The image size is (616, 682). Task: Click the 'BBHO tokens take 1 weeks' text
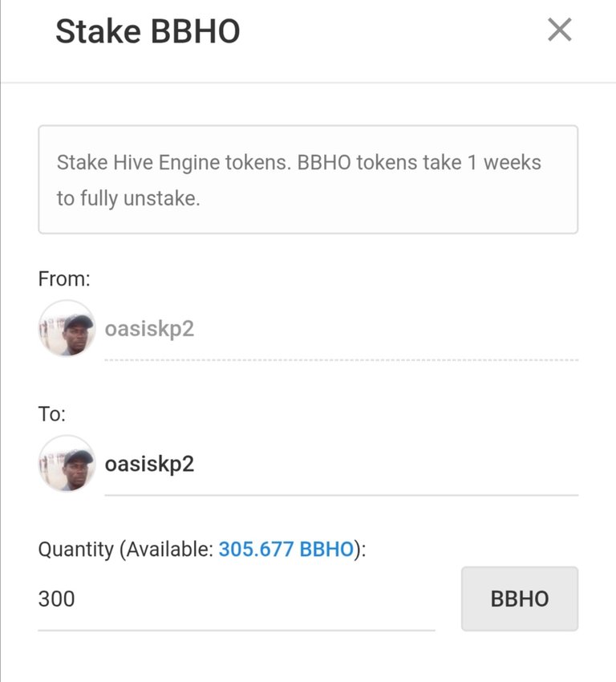tap(419, 163)
